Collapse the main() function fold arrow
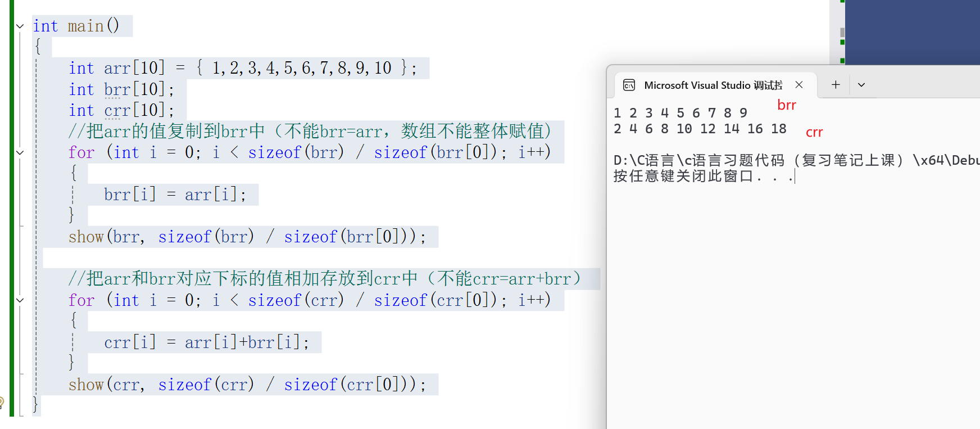Screen dimensions: 980x429 (x=20, y=26)
